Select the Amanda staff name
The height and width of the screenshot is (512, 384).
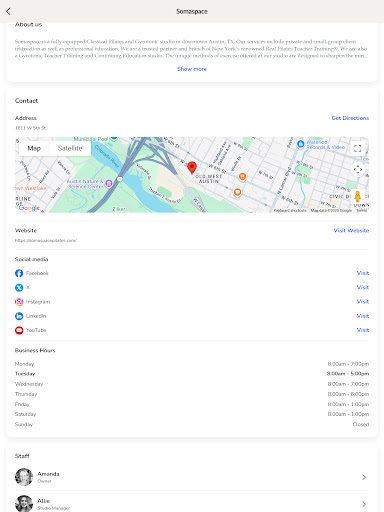(48, 474)
